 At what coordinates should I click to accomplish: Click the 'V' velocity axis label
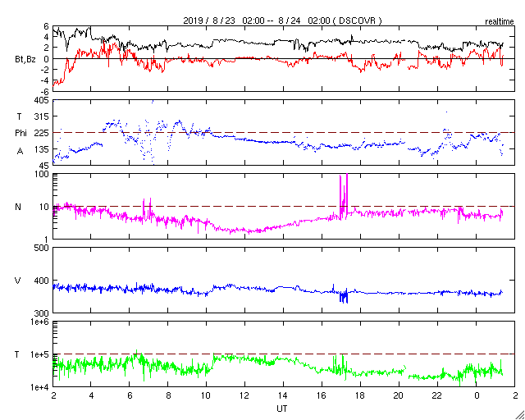[x=17, y=281]
